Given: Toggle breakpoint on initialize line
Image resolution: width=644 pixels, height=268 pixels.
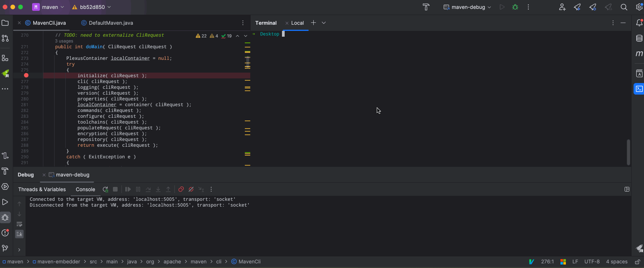Looking at the screenshot, I should pyautogui.click(x=26, y=76).
